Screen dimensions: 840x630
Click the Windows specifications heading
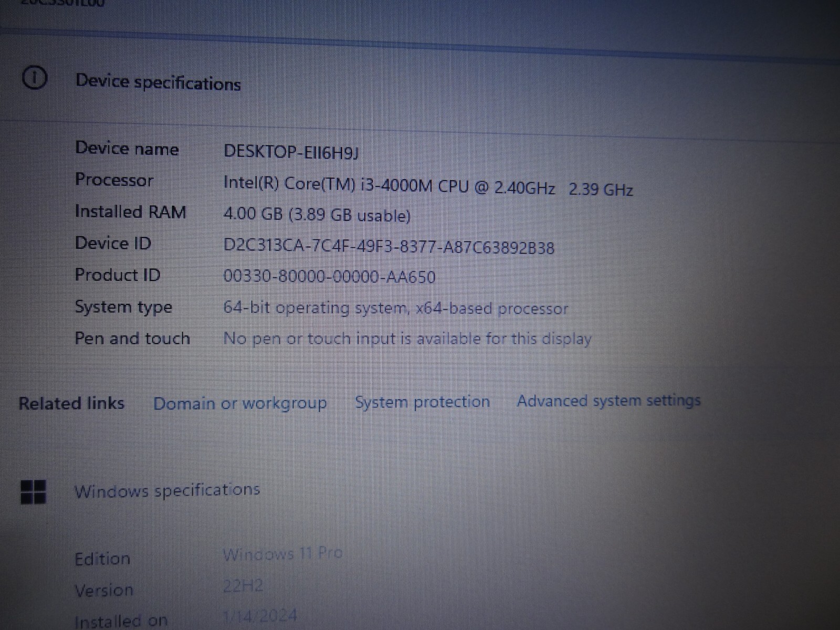point(167,490)
